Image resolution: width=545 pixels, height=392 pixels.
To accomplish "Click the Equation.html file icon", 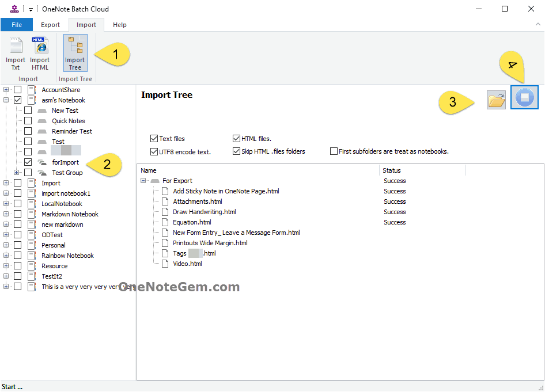I will coord(165,222).
